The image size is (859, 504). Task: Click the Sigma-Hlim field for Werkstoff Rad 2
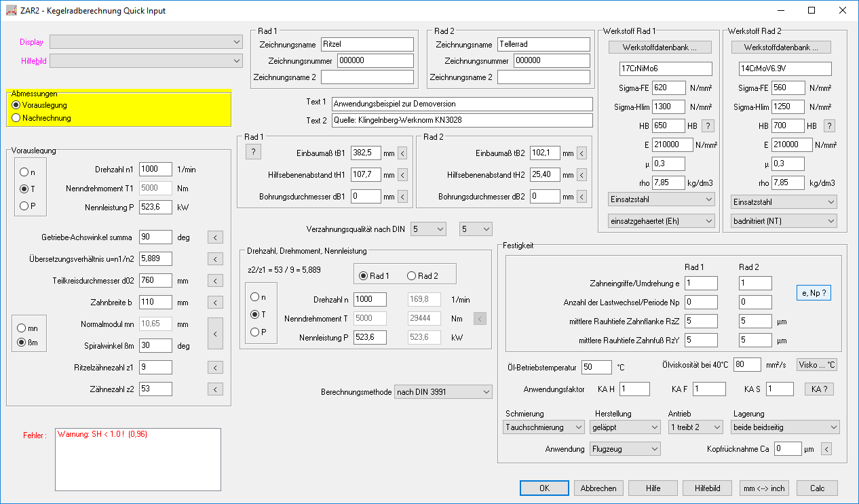(x=788, y=106)
